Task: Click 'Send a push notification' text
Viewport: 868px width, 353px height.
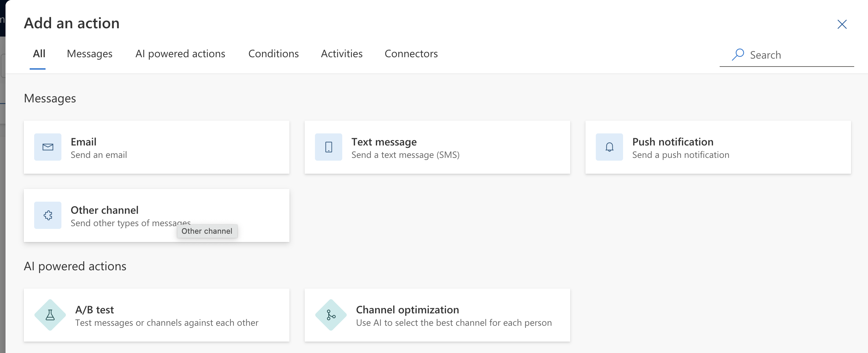Action: (x=681, y=155)
